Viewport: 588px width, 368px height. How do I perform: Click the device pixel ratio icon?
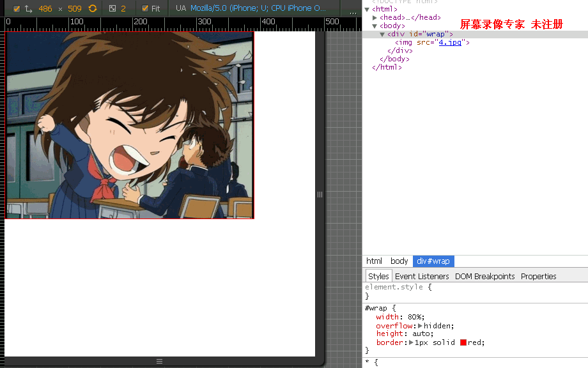click(112, 9)
